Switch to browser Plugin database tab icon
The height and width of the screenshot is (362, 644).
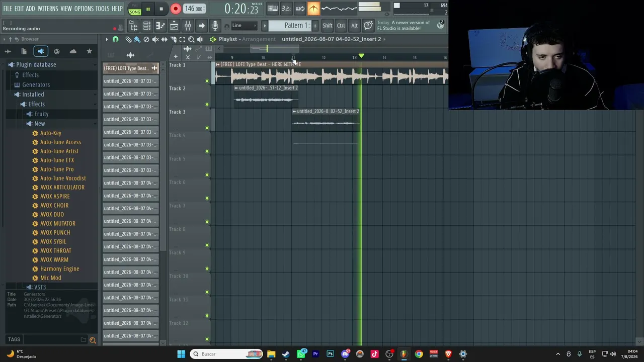41,51
